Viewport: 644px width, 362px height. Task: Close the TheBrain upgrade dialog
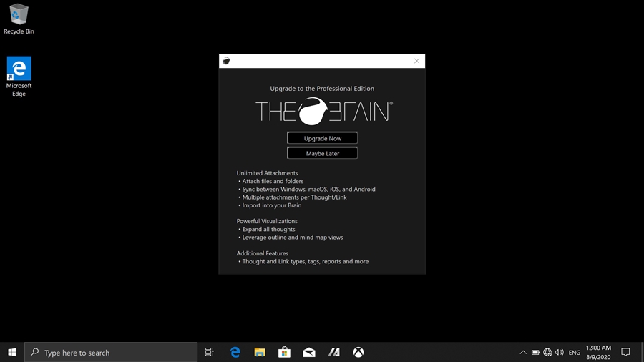click(416, 61)
